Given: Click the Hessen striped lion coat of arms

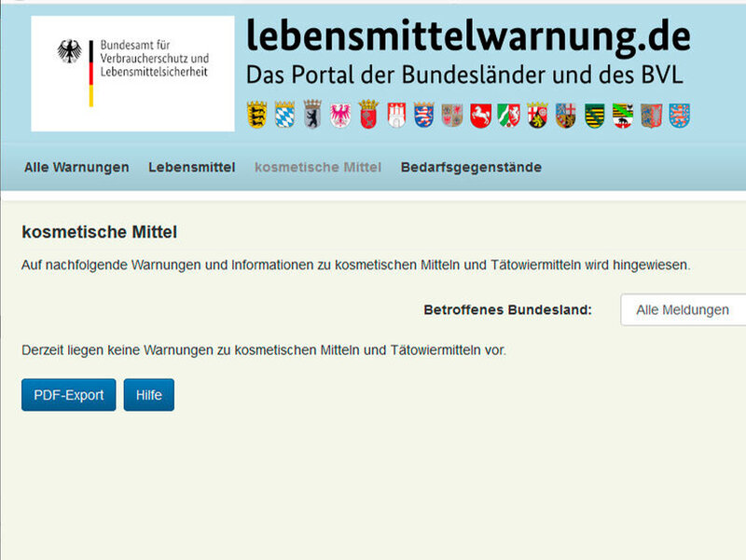Looking at the screenshot, I should tap(424, 115).
